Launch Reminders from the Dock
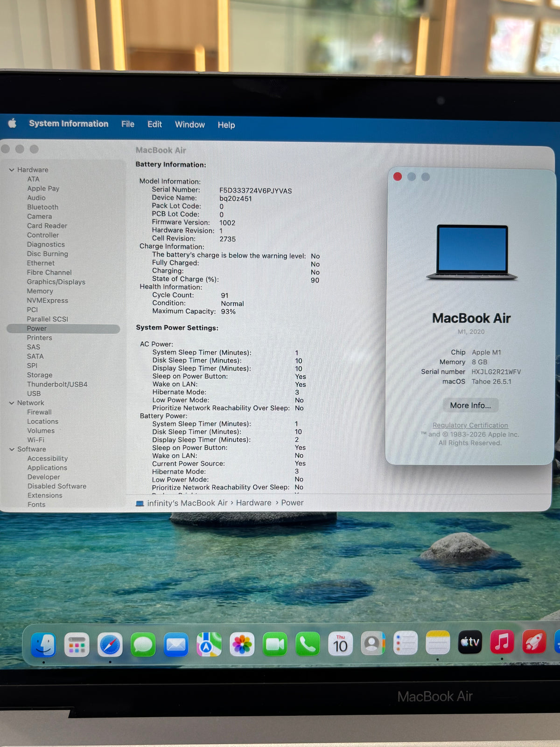Viewport: 560px width, 747px height. 405,643
